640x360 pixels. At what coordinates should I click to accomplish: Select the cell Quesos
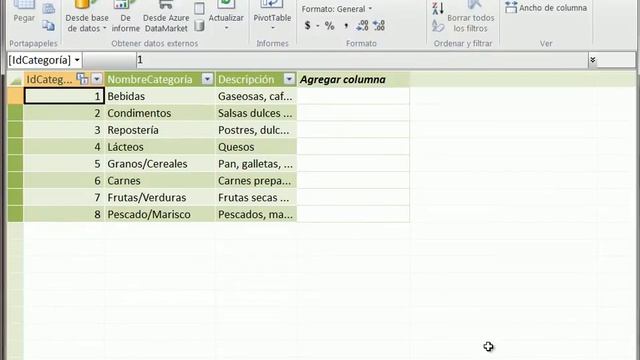click(x=256, y=147)
